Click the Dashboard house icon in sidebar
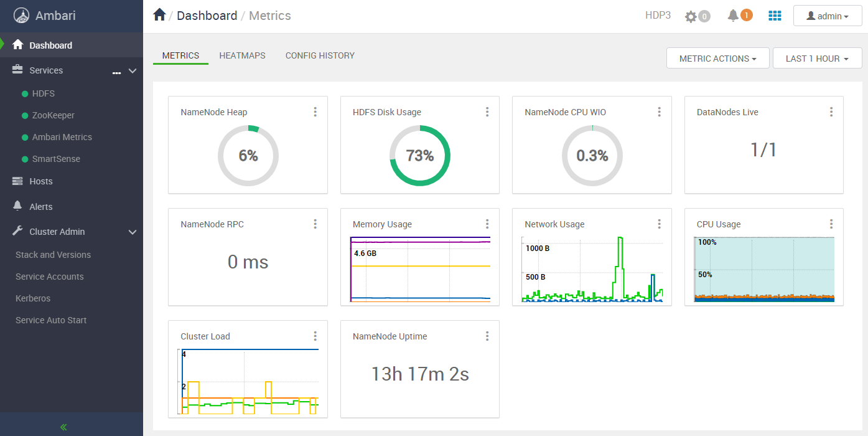The image size is (868, 436). [17, 45]
